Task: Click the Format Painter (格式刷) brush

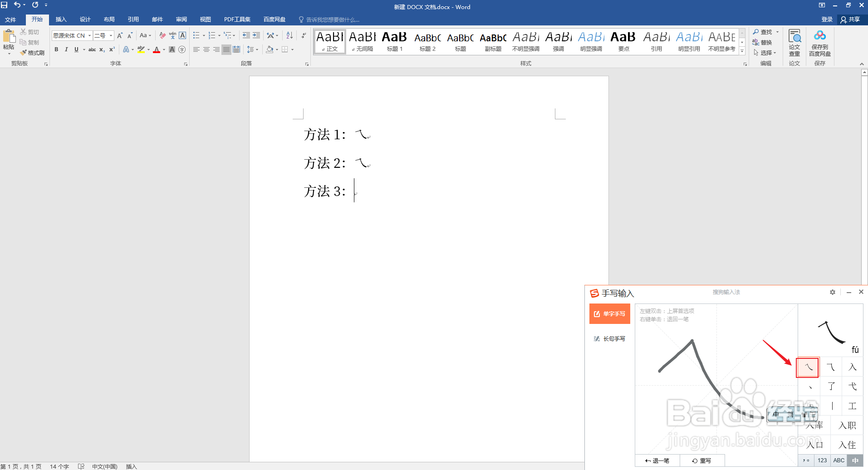Action: coord(32,53)
